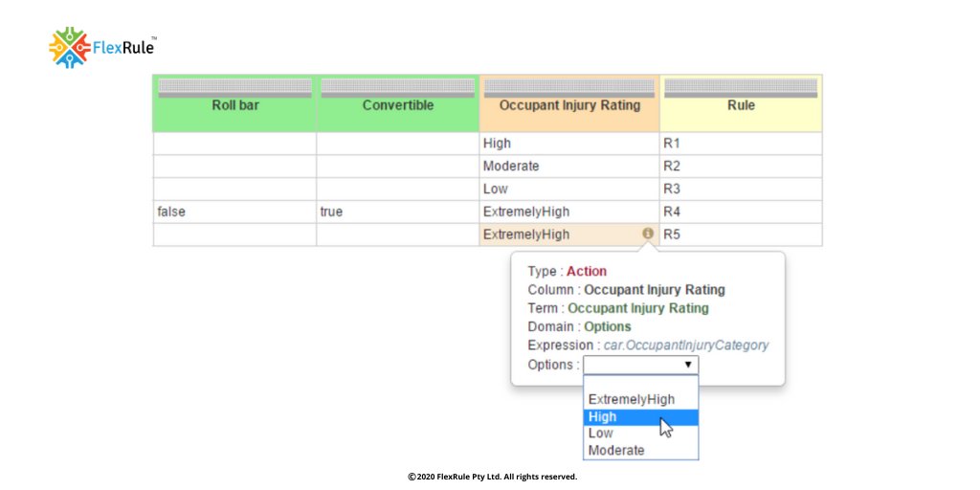
Task: Select the Moderate cell in row R2
Action: pos(569,167)
